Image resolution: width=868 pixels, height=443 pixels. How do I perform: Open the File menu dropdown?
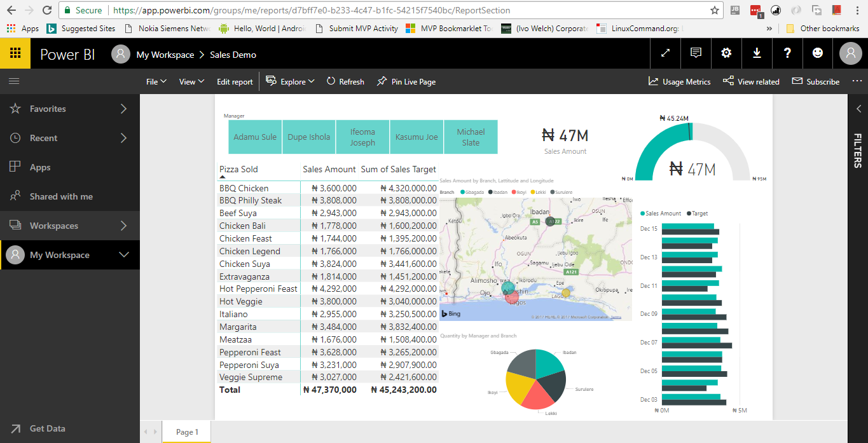click(155, 81)
